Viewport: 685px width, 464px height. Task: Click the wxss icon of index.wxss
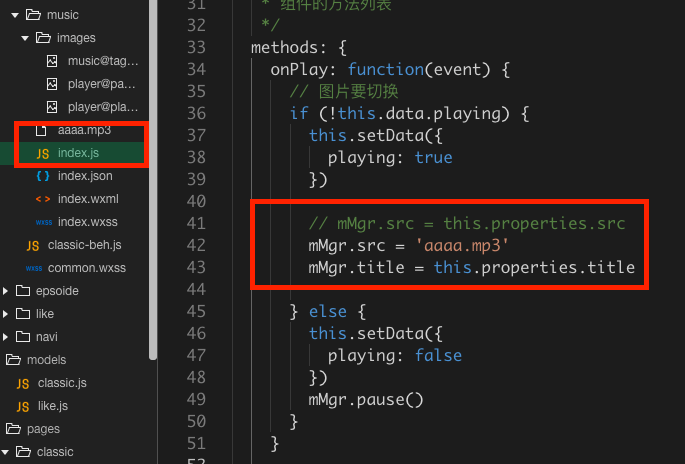click(x=44, y=222)
